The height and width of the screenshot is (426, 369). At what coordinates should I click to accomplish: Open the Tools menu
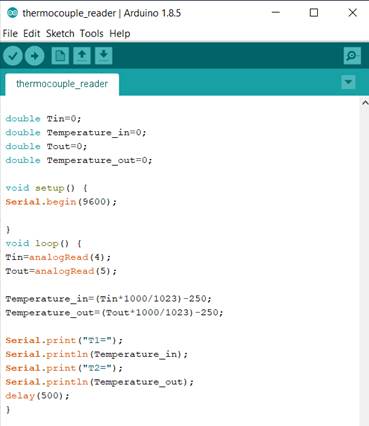point(92,33)
